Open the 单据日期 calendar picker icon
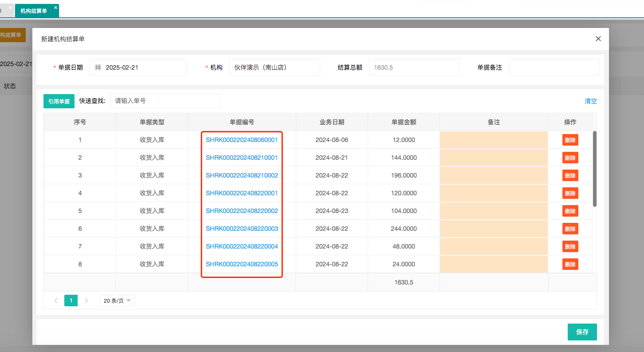This screenshot has height=352, width=644. (98, 67)
